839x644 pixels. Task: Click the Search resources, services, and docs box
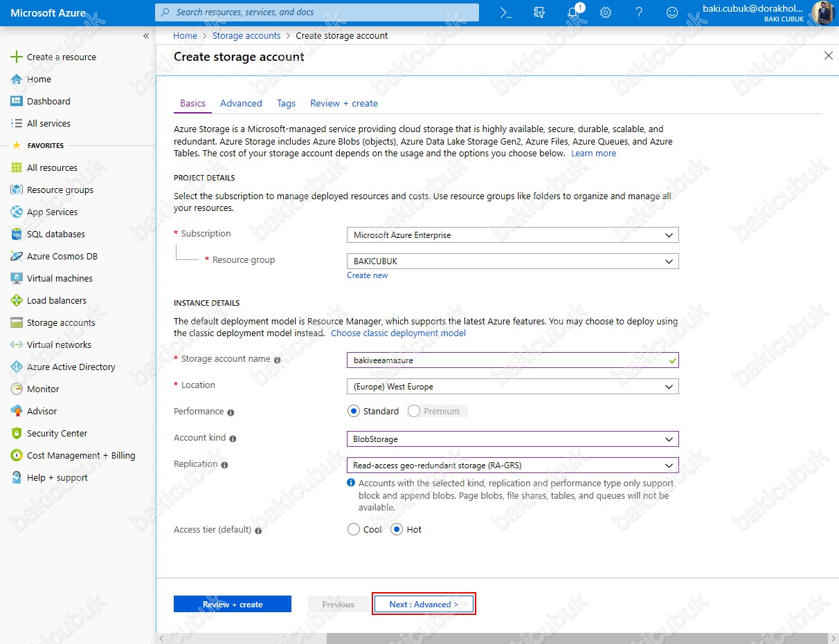(317, 12)
